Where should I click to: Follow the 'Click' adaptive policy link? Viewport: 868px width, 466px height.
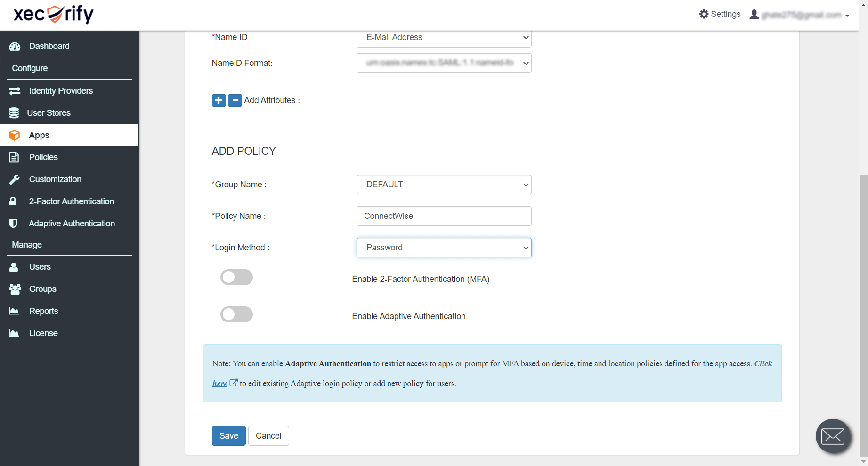click(x=763, y=363)
